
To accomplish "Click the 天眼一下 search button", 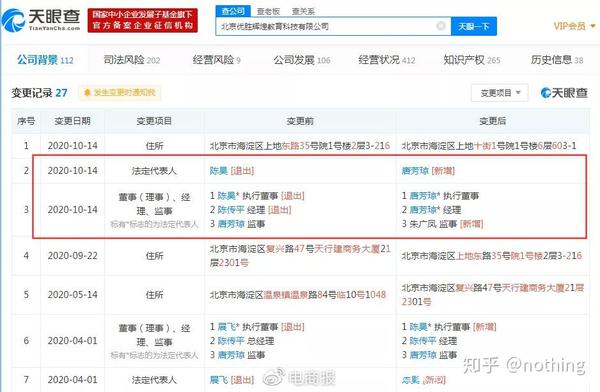I will [474, 26].
